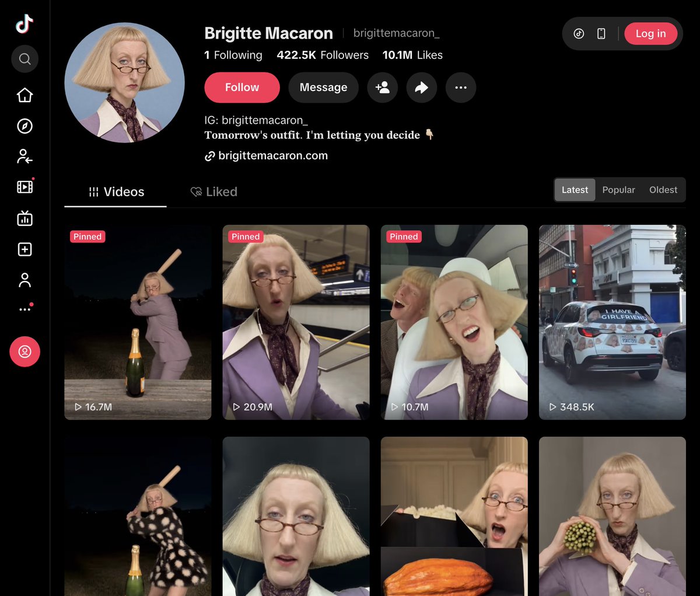Screen dimensions: 700x596
Task: Click the link icon beside brigittemacaron.com
Action: click(210, 156)
